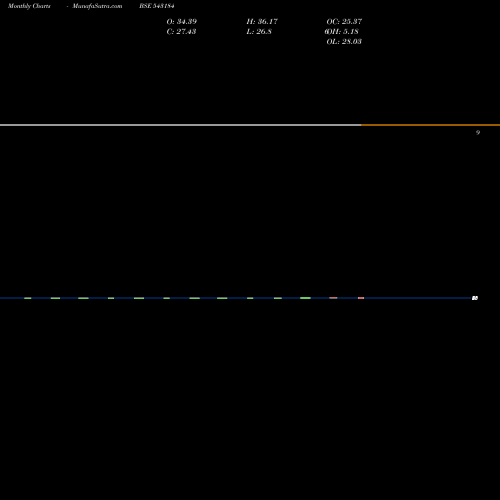Click the high value 'H: 36.17'
This screenshot has height=500, width=500.
(262, 21)
